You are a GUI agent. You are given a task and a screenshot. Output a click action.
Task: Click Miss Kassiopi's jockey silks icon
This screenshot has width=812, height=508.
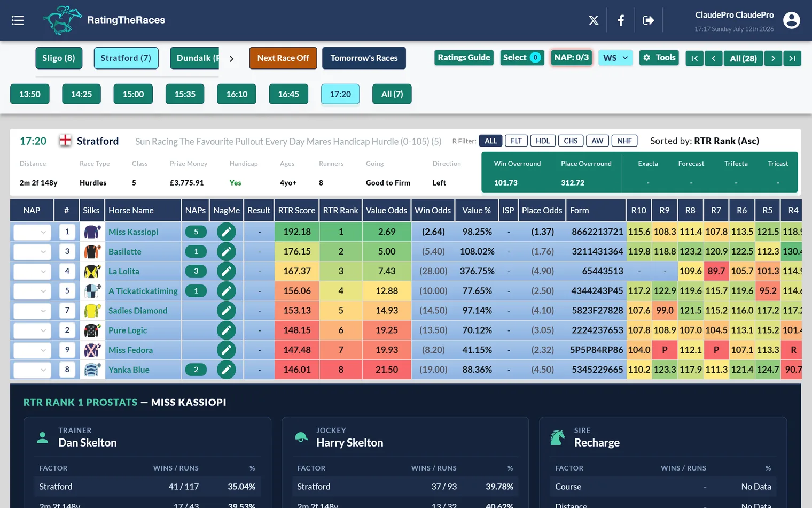coord(92,232)
